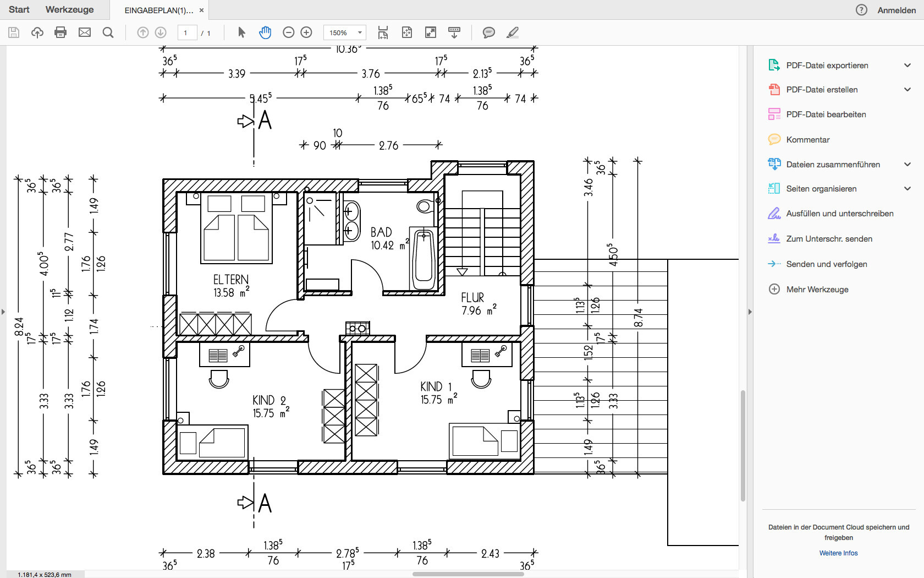924x578 pixels.
Task: Expand Seiten organisieren section
Action: pos(907,189)
